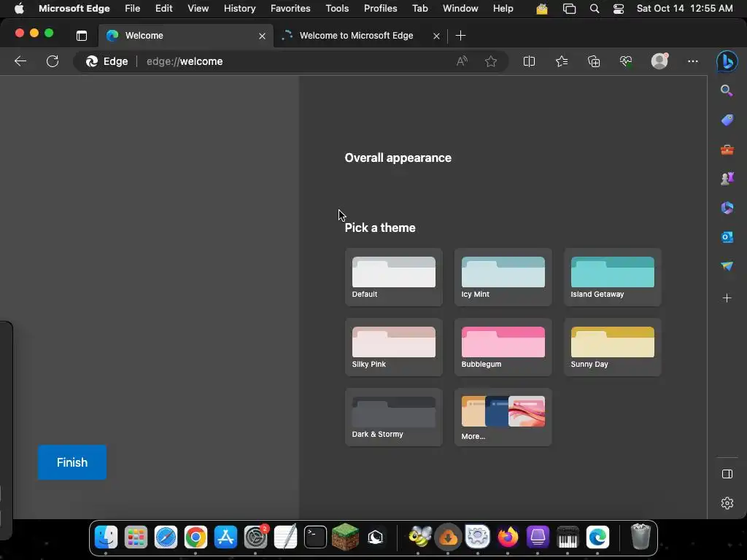Launch Google Chrome from the Dock
Viewport: 747px width, 560px height.
pos(196,537)
